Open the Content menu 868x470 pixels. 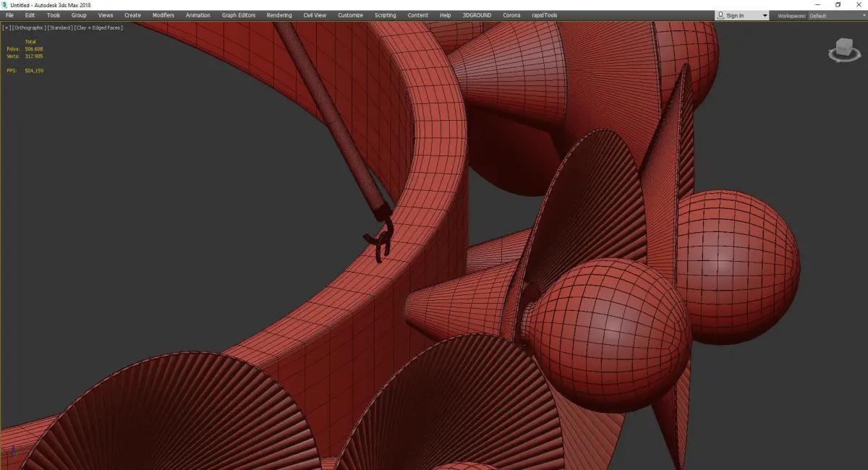(418, 15)
